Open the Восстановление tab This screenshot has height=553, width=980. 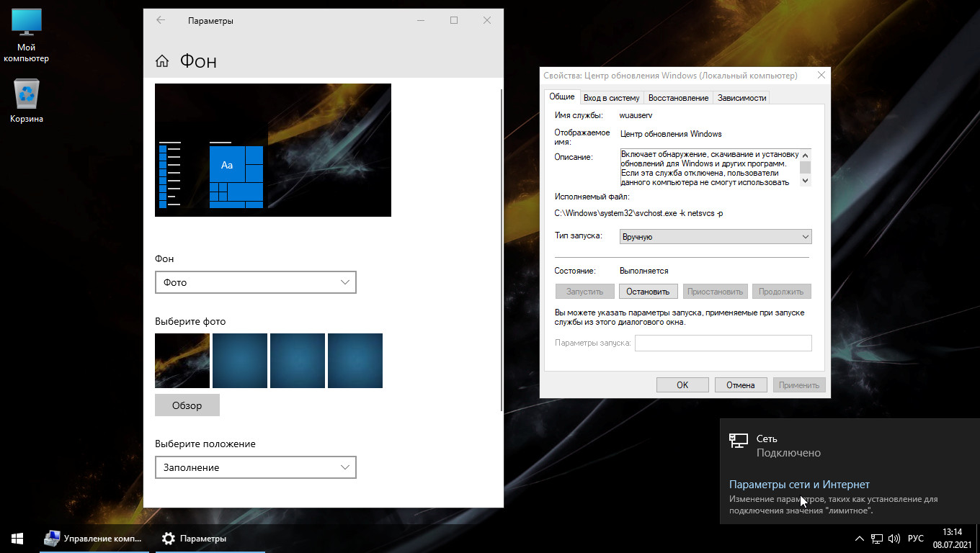[x=678, y=98]
